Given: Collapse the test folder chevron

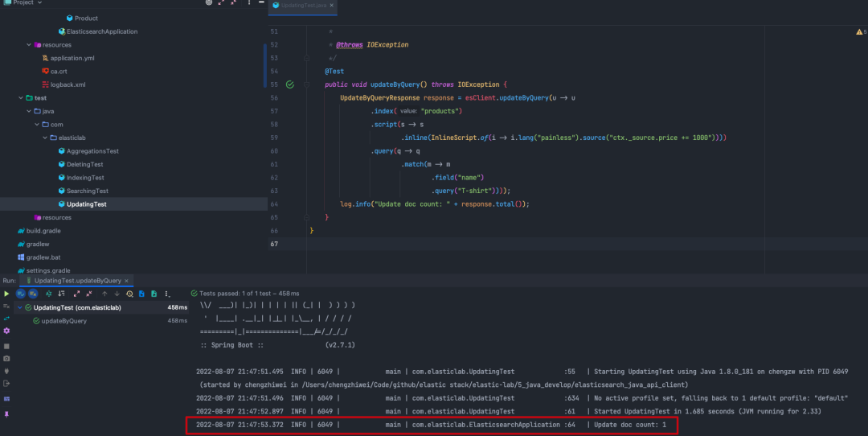Looking at the screenshot, I should pyautogui.click(x=21, y=98).
